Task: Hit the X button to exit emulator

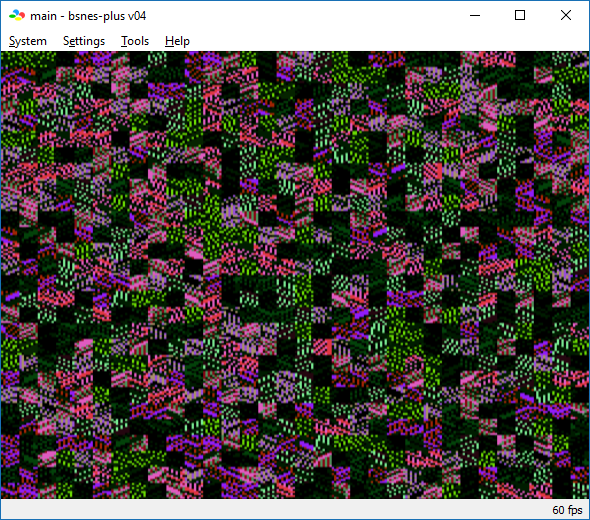Action: (x=566, y=15)
